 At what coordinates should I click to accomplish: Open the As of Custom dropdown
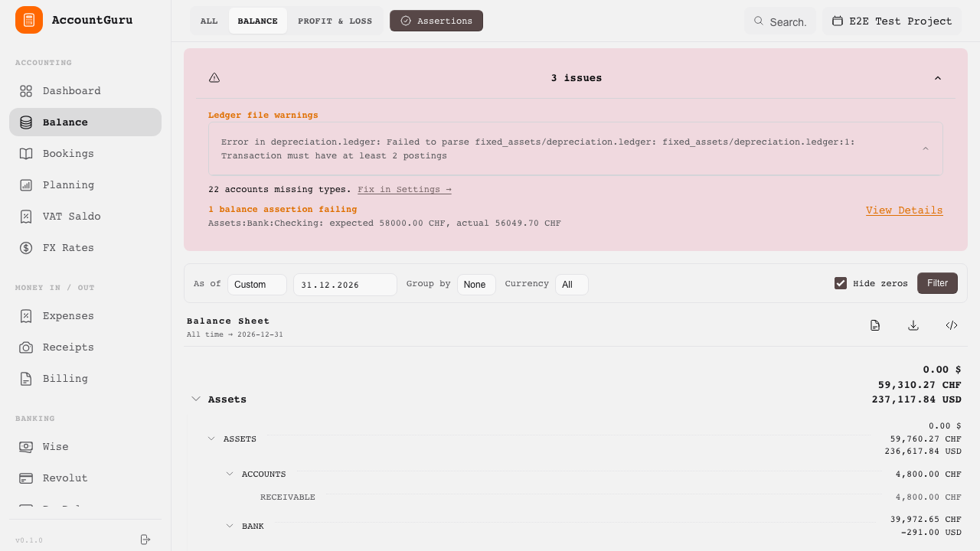pos(256,285)
